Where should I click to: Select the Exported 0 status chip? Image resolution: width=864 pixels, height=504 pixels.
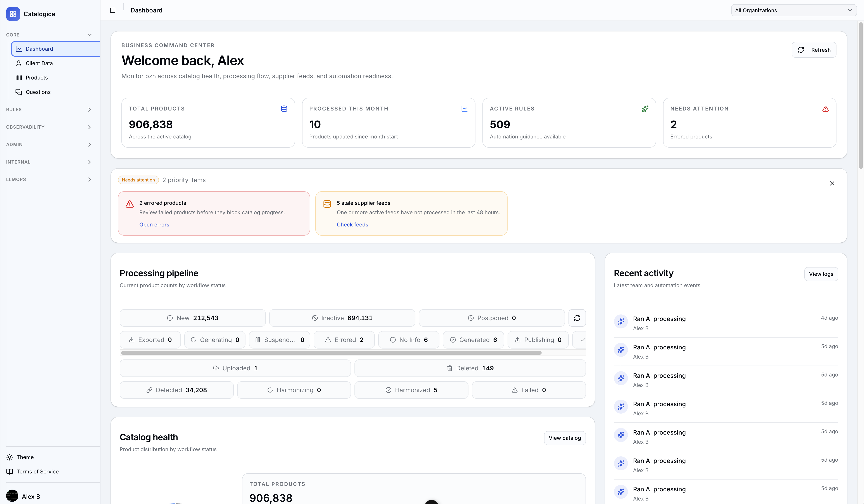click(150, 340)
